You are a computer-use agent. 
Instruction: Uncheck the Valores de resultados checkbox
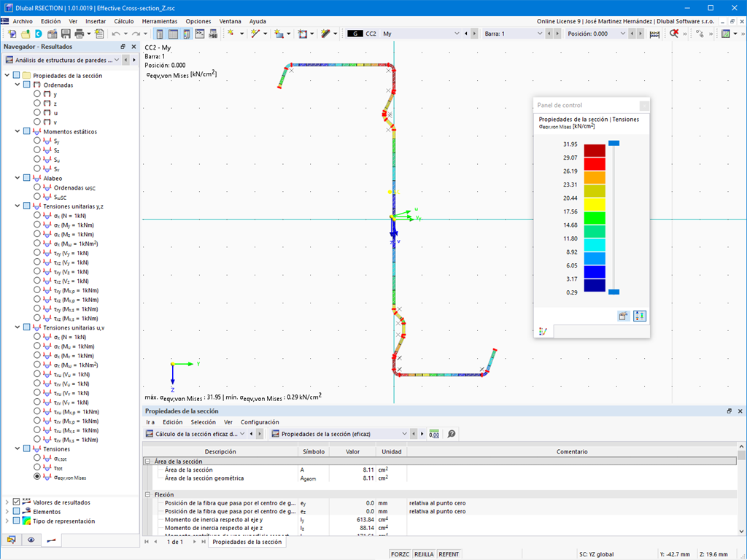point(17,502)
